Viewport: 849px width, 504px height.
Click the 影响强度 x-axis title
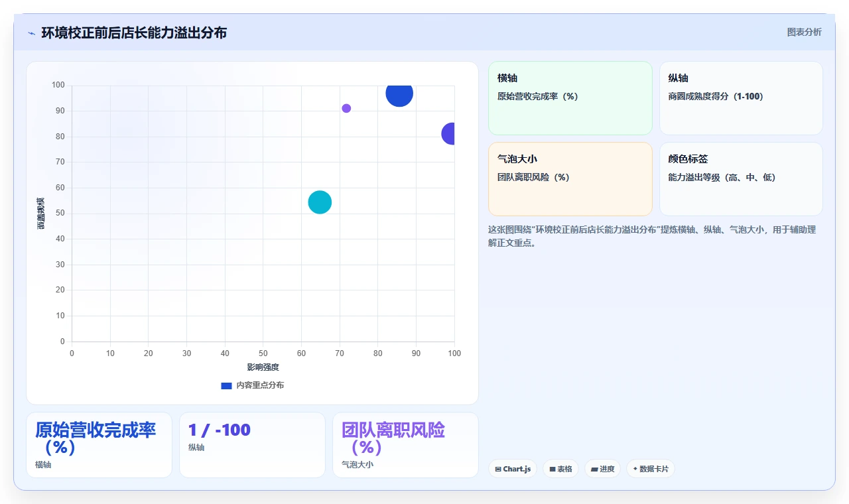pos(263,367)
